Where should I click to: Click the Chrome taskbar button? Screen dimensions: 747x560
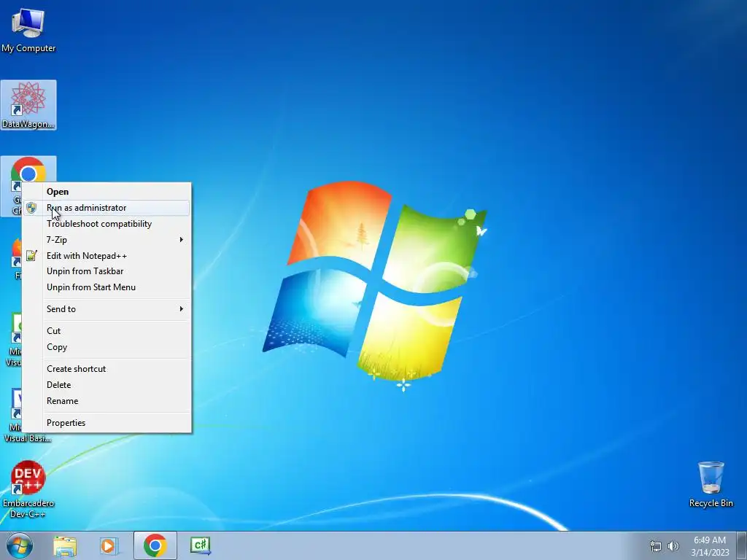(155, 545)
